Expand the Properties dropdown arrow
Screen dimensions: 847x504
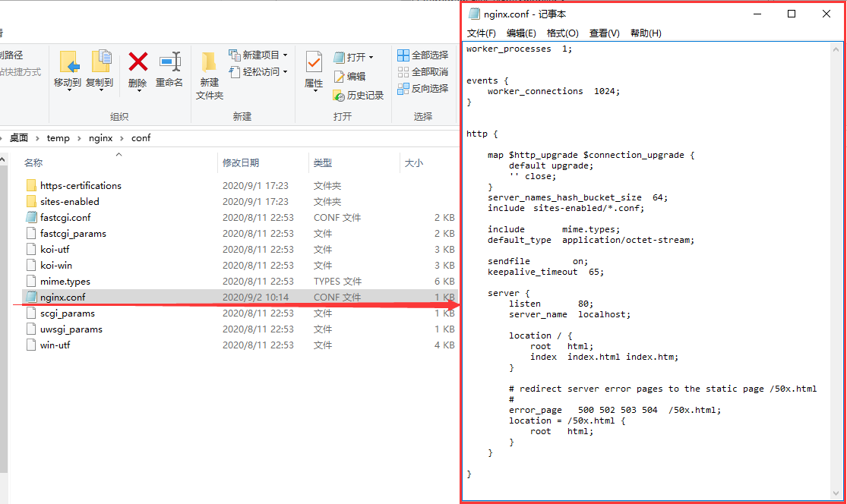[x=314, y=90]
